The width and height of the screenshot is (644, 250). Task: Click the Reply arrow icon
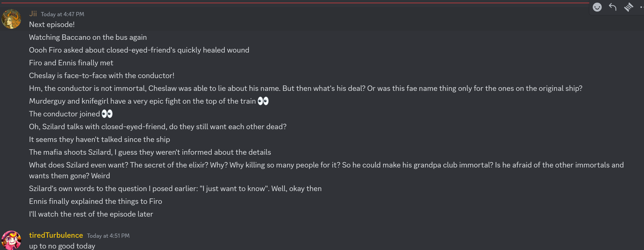click(x=612, y=7)
